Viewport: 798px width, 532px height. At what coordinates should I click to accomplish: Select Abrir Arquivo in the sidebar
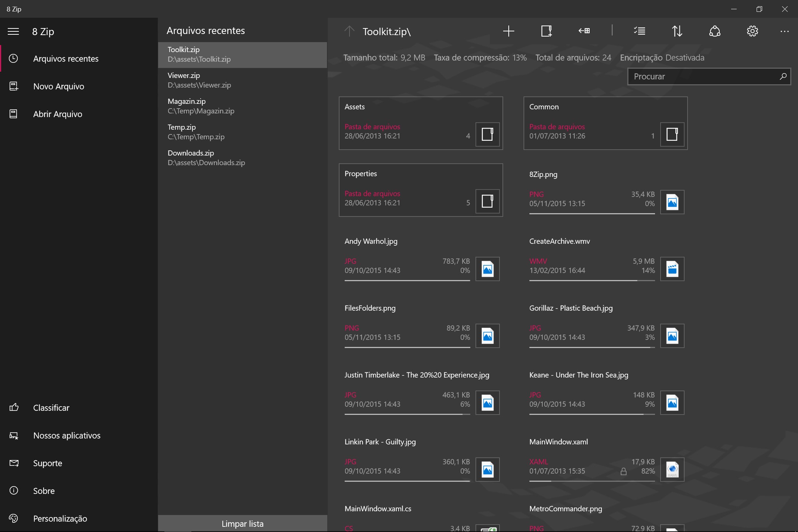79,114
